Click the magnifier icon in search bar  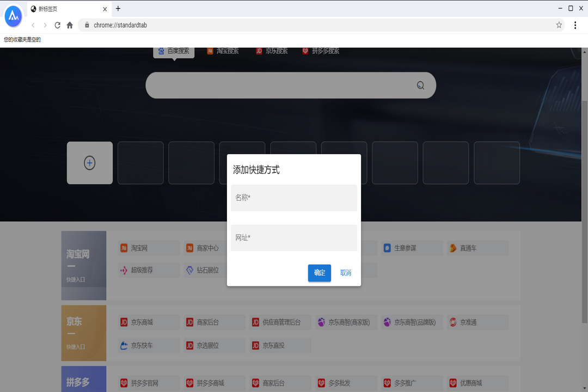tap(420, 85)
